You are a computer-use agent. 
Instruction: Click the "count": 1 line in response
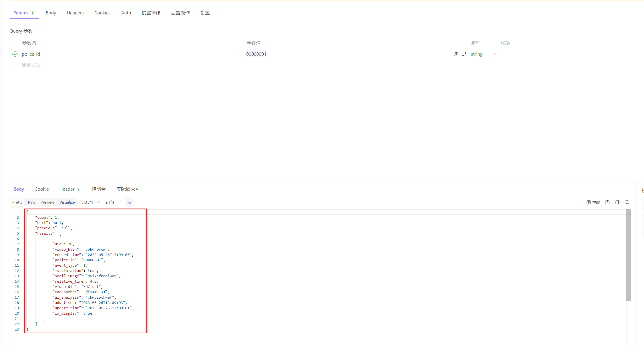click(47, 217)
